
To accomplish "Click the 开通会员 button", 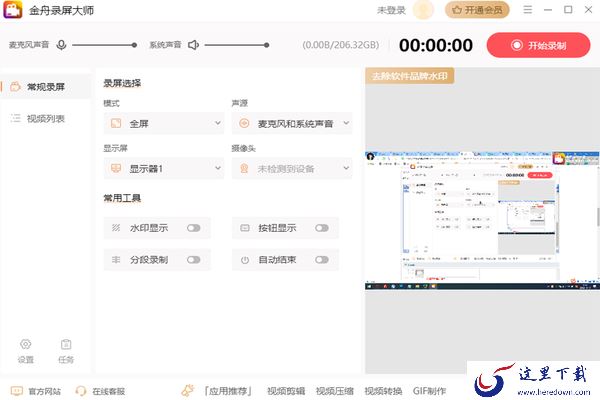I will pyautogui.click(x=477, y=10).
